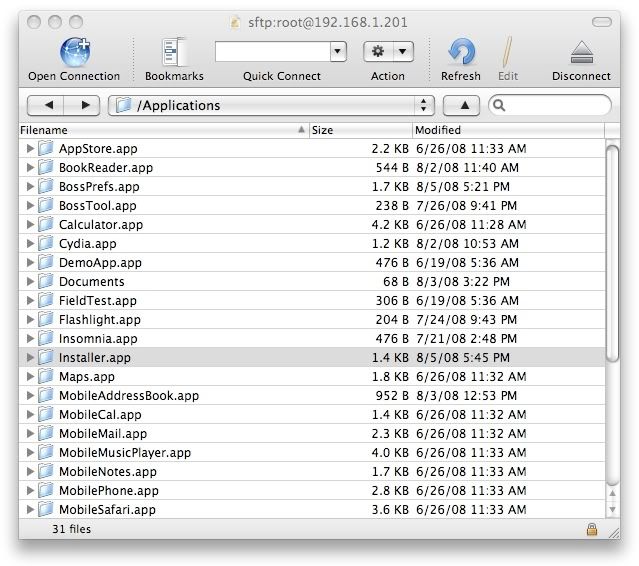Expand the AppStore.app folder
This screenshot has width=639, height=566.
[x=30, y=148]
